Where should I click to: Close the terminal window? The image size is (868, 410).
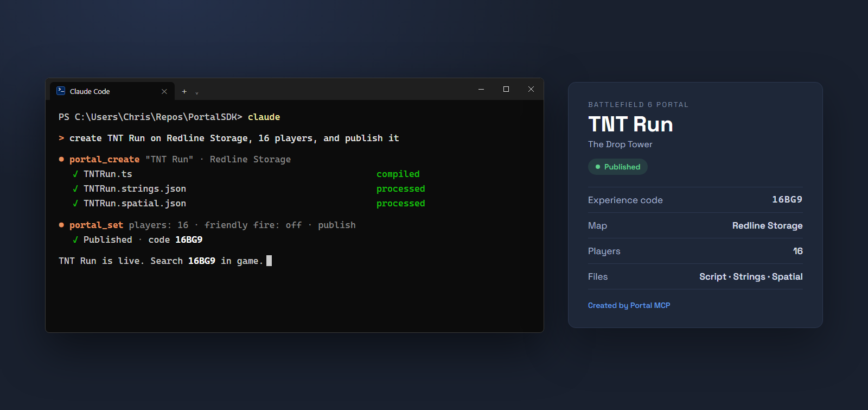[531, 89]
